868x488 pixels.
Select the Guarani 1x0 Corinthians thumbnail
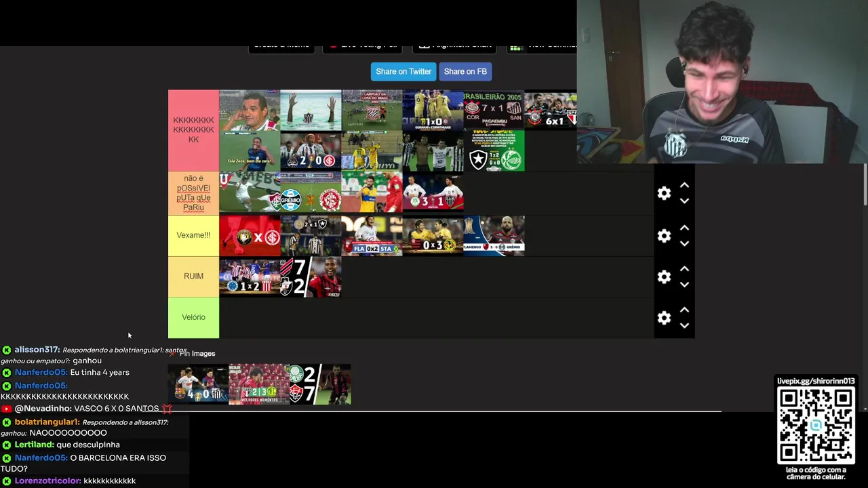(x=433, y=110)
